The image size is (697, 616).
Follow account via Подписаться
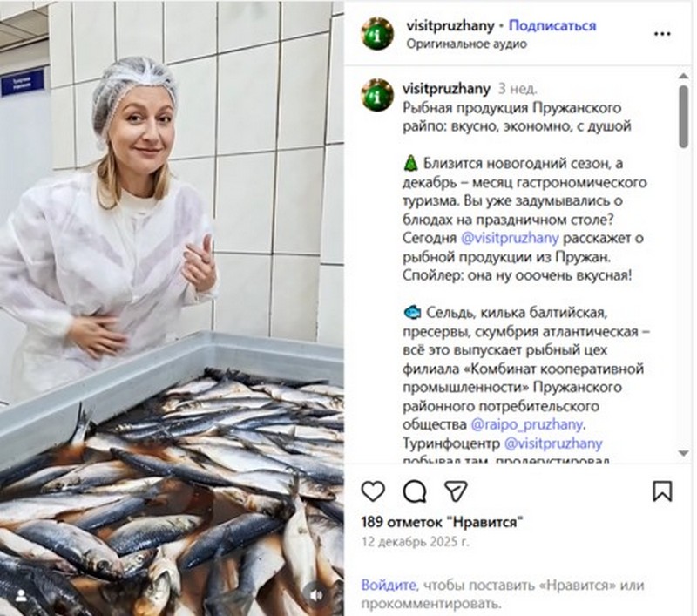click(x=552, y=26)
